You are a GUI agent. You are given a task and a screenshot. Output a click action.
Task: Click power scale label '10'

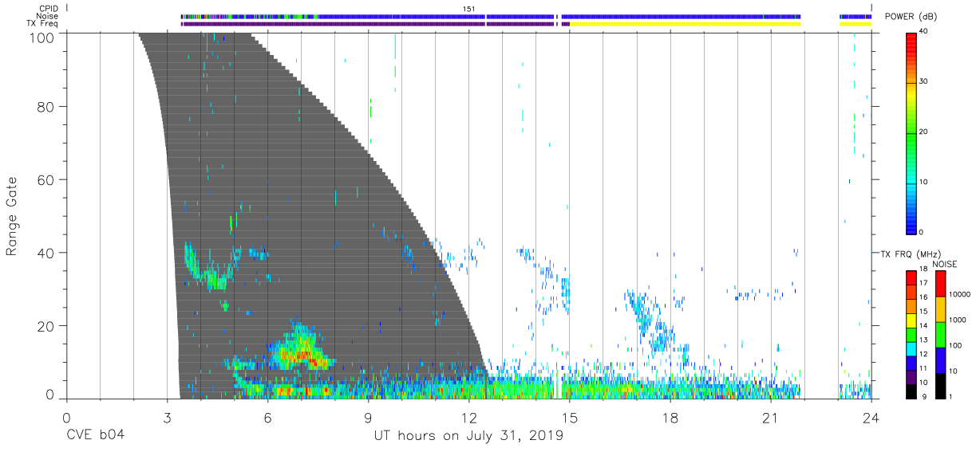click(924, 182)
